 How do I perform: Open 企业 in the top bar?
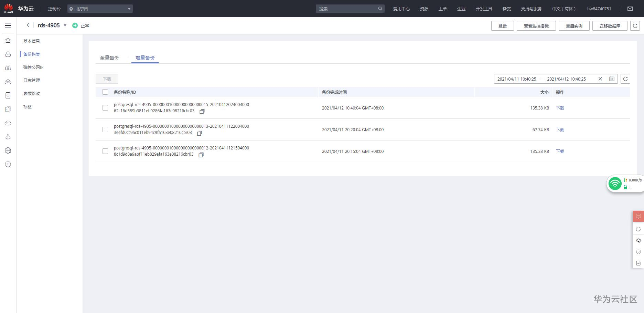coord(461,9)
